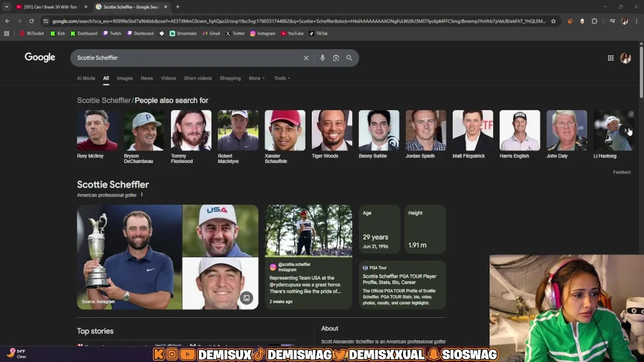Viewport: 644px width, 362px height.
Task: Open the weather widget on taskbar
Action: (16, 353)
